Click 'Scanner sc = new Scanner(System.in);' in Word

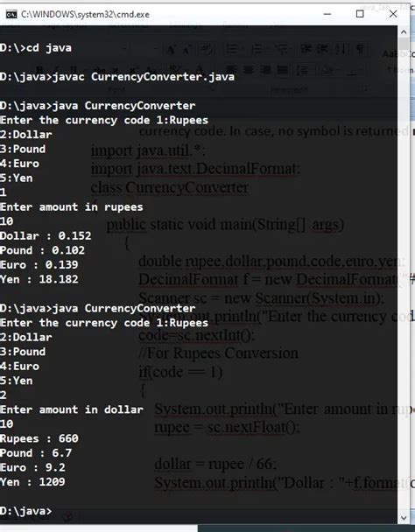pos(262,298)
